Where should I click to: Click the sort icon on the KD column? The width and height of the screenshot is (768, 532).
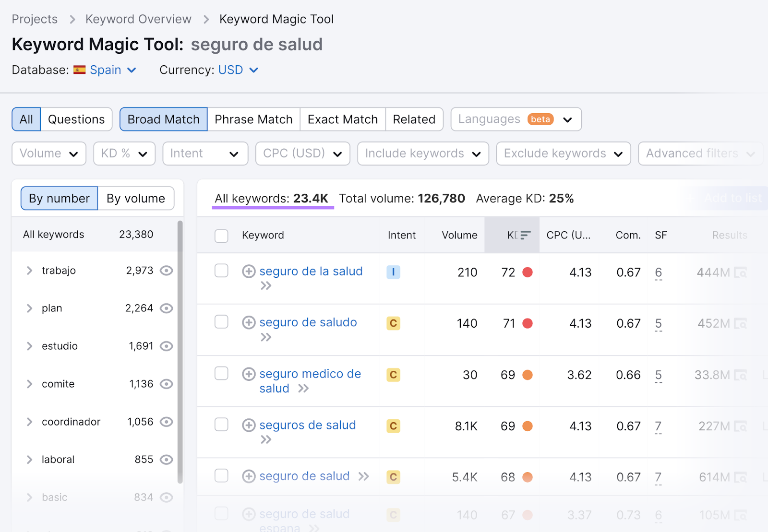pos(526,235)
